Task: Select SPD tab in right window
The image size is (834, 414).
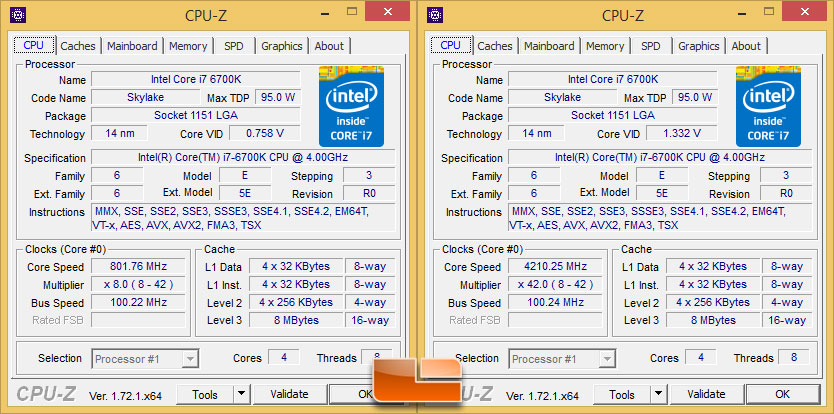Action: pyautogui.click(x=650, y=46)
